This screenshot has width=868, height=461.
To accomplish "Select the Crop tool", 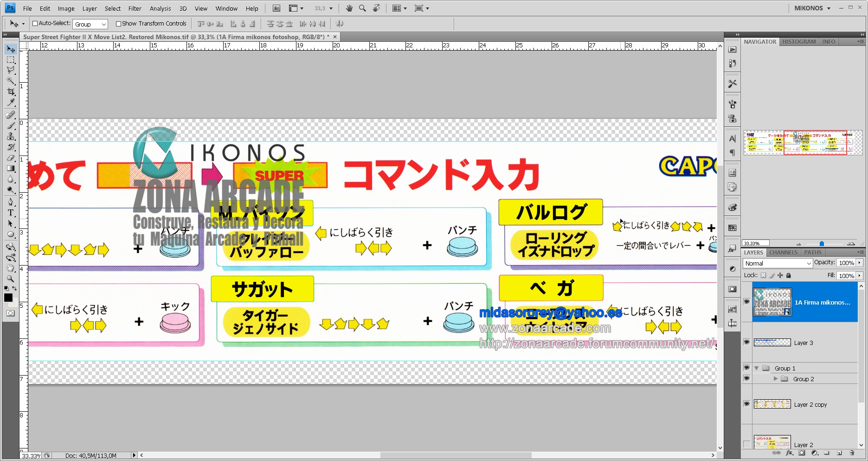I will pos(11,92).
